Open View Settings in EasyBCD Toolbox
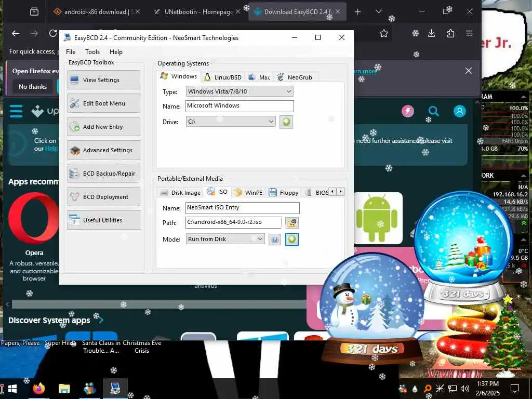Screen dimensions: 532x399 (103, 79)
